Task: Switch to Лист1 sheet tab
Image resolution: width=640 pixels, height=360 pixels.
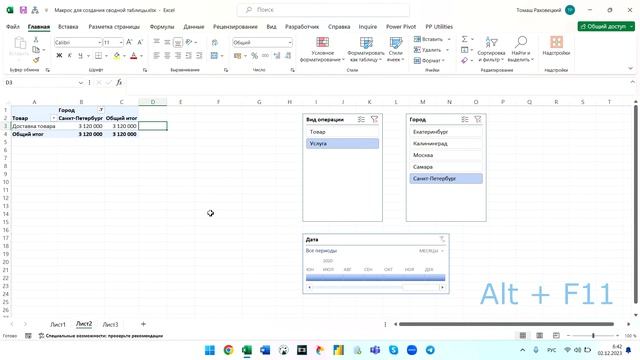Action: [58, 324]
